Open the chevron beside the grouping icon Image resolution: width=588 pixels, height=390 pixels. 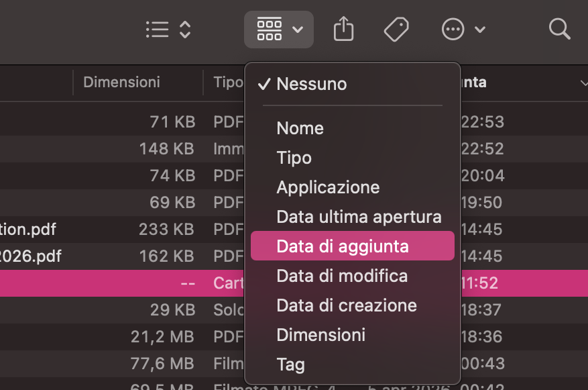297,30
